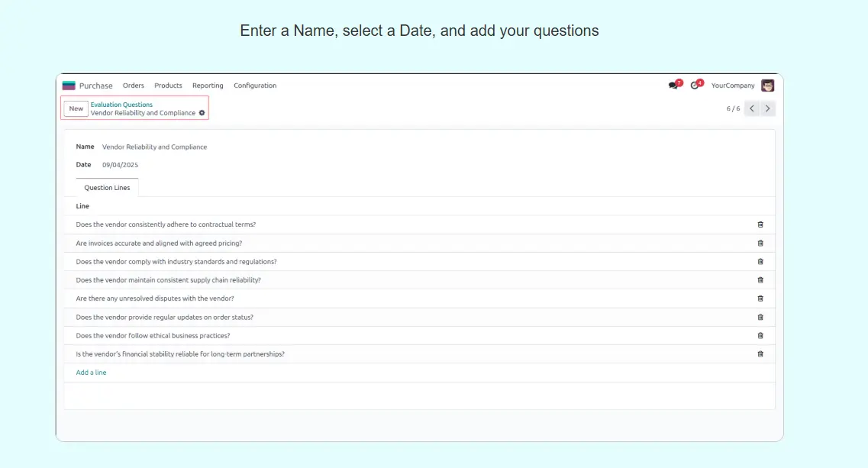Image resolution: width=868 pixels, height=468 pixels.
Task: Delete the ethical business practices question
Action: tap(760, 336)
